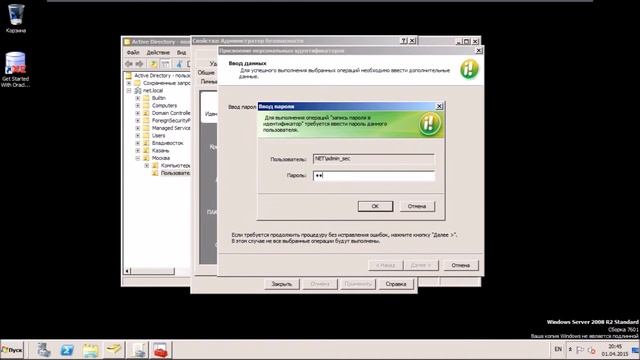Viewport: 640px width, 360px height.
Task: Click left arrow of tree horizontal scrollbar
Action: click(127, 271)
